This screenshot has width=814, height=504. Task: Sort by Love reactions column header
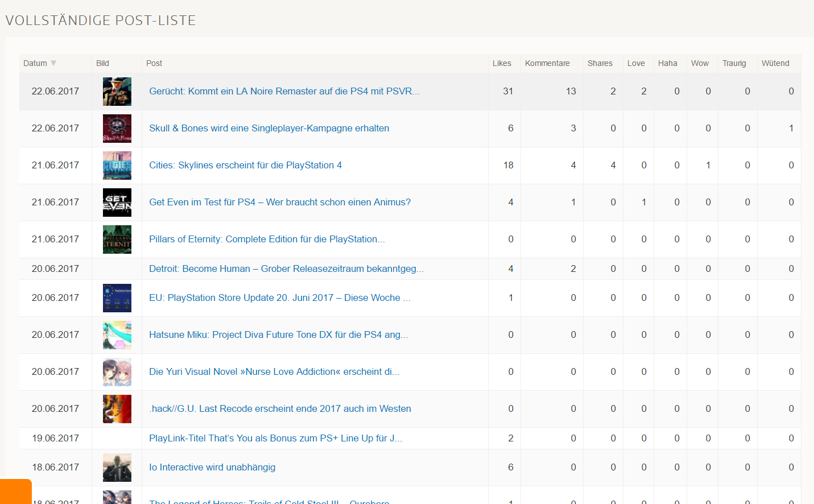(x=636, y=63)
